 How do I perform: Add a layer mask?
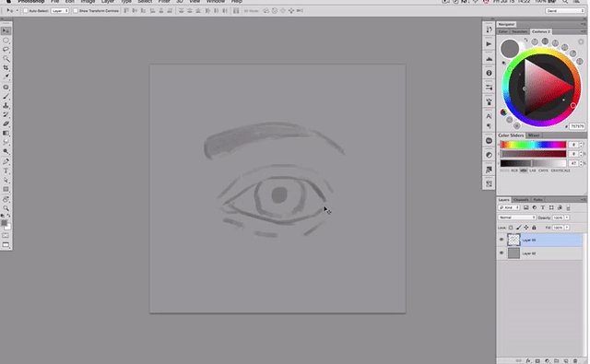537,360
